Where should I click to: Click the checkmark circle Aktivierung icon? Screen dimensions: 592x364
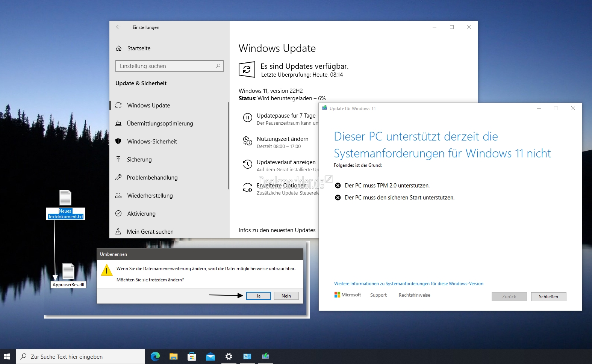click(x=118, y=213)
